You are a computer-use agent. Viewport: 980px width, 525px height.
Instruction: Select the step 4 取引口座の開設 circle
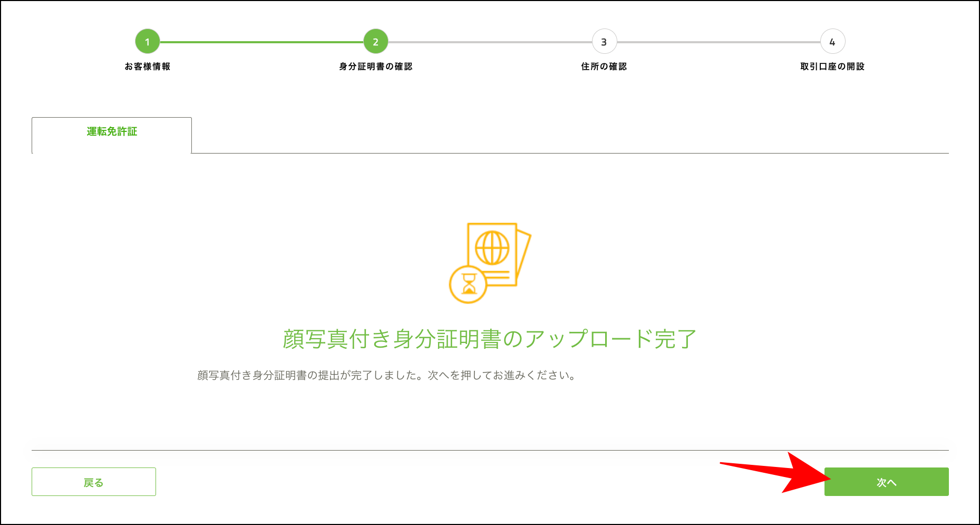tap(832, 41)
